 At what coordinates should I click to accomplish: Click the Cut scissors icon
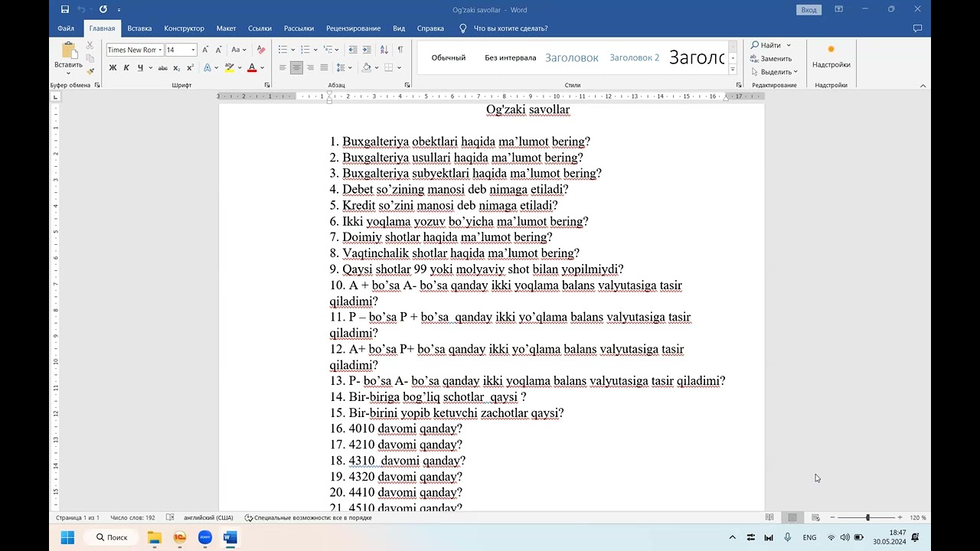(90, 46)
